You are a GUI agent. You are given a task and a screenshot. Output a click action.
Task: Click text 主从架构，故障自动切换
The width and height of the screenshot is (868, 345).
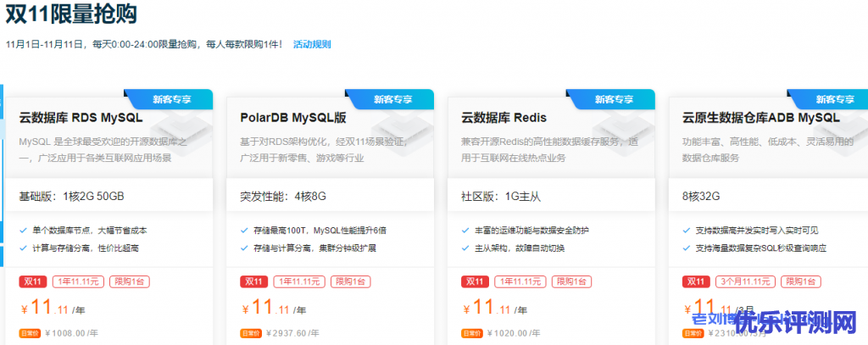(x=520, y=248)
